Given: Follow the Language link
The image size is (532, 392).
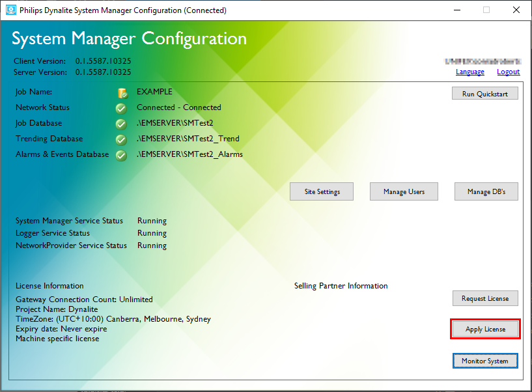Looking at the screenshot, I should tap(469, 72).
